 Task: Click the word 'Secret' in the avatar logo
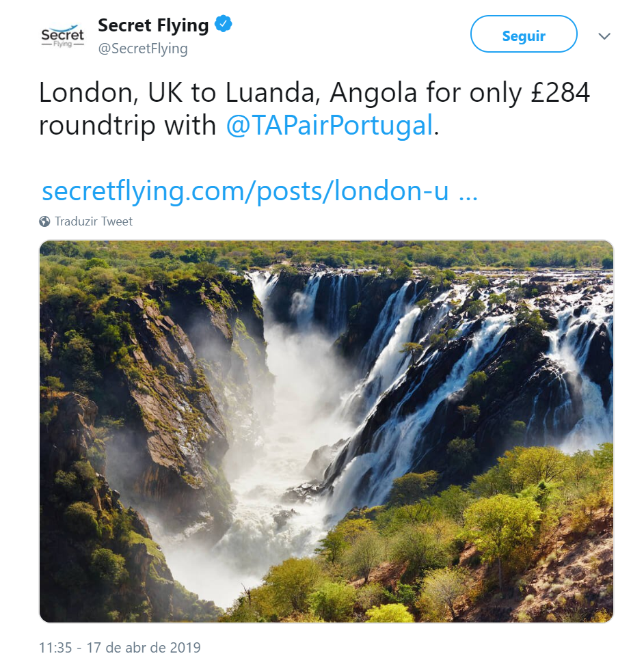[62, 33]
